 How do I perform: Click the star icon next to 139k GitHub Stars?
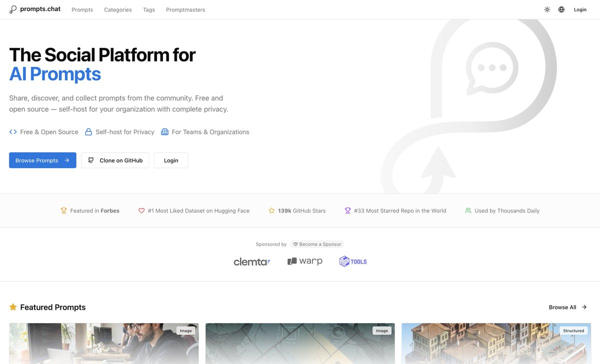tap(271, 210)
